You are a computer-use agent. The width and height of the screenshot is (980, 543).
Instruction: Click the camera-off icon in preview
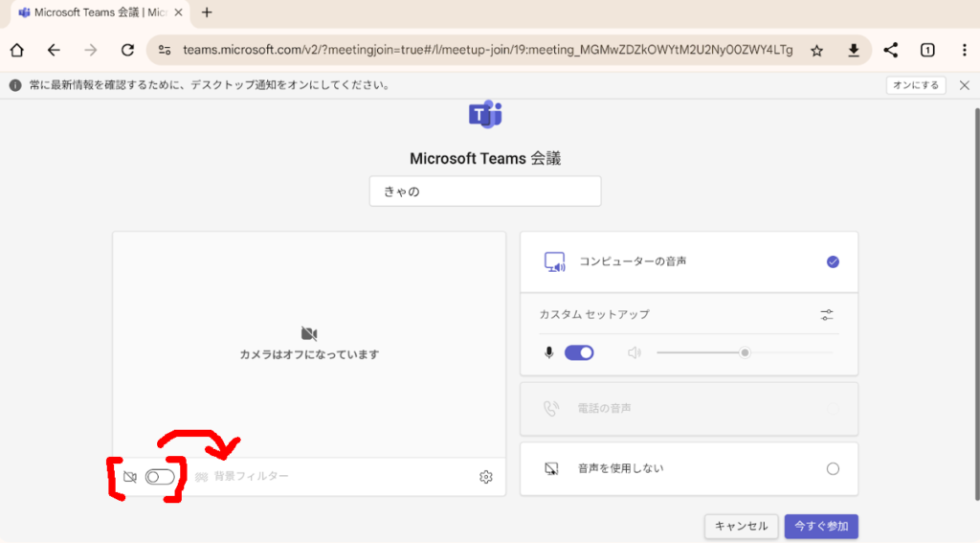(x=309, y=333)
